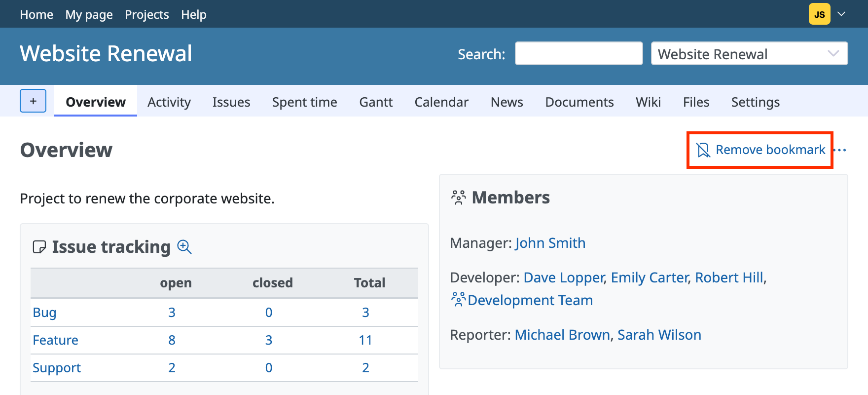Click the magnifier icon beside Issue tracking
The image size is (868, 395).
pyautogui.click(x=184, y=246)
